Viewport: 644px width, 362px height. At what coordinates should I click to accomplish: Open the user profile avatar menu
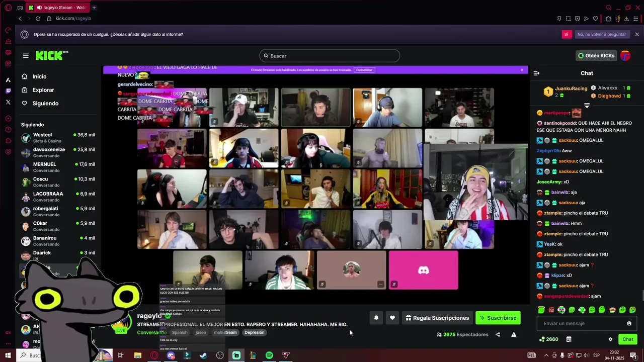click(625, 56)
